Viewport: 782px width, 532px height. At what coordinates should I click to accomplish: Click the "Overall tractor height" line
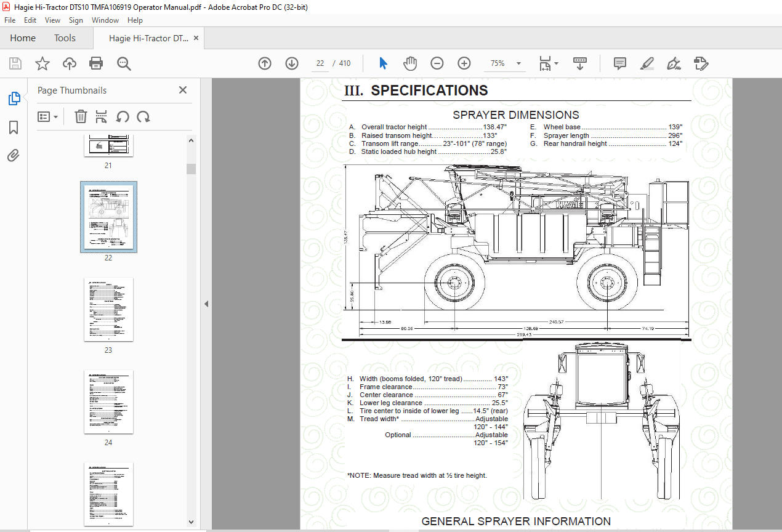click(428, 127)
